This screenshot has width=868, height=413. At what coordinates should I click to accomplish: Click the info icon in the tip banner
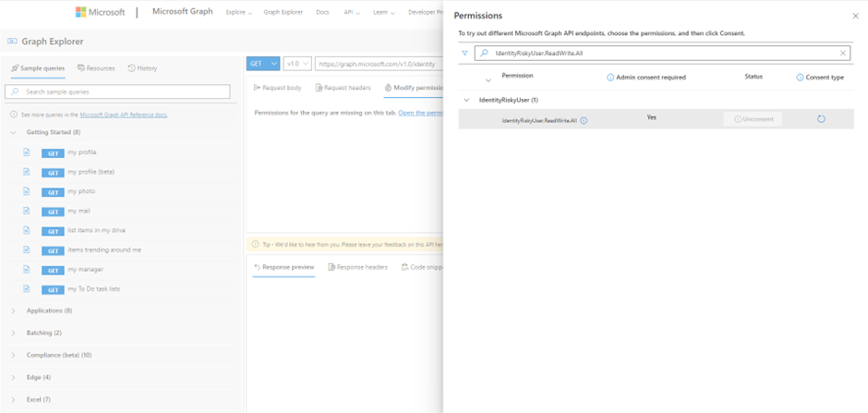coord(255,244)
